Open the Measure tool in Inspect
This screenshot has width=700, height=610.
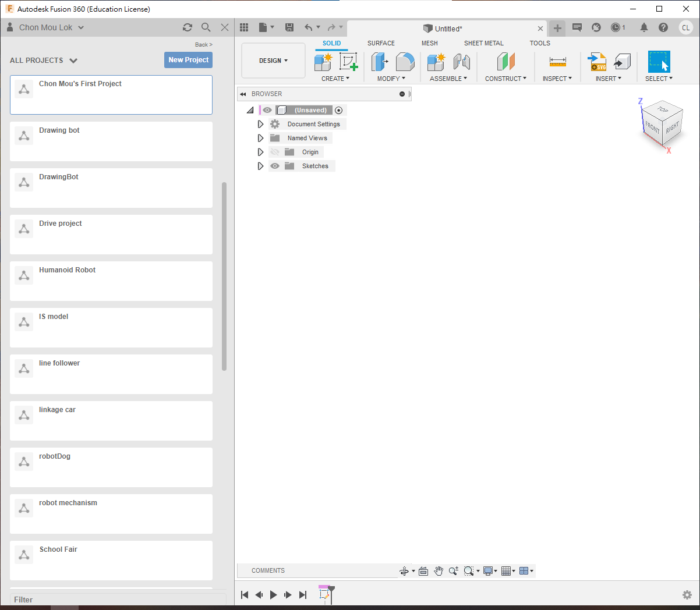point(557,62)
